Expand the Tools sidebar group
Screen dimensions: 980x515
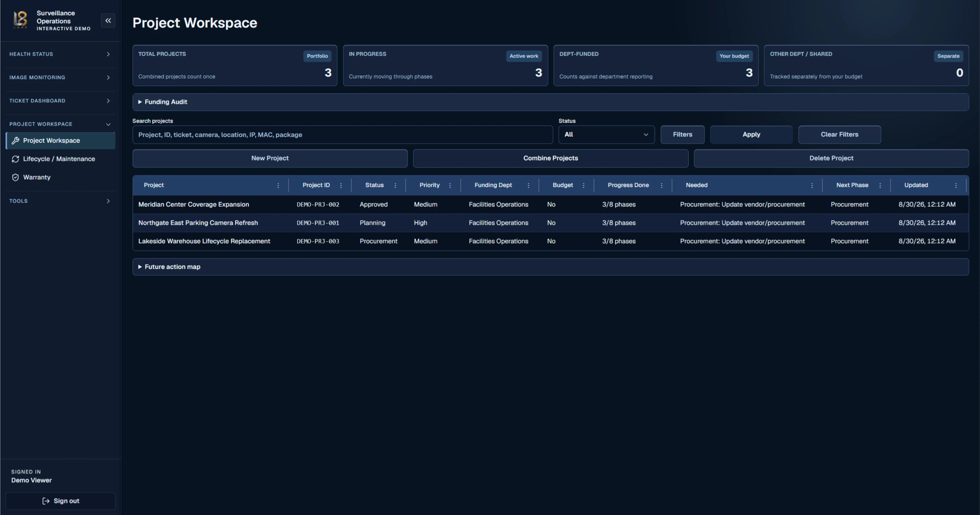tap(60, 201)
